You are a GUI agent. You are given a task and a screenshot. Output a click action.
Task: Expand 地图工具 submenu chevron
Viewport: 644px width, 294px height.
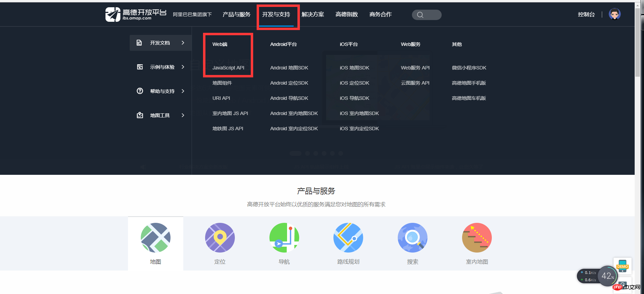[183, 115]
